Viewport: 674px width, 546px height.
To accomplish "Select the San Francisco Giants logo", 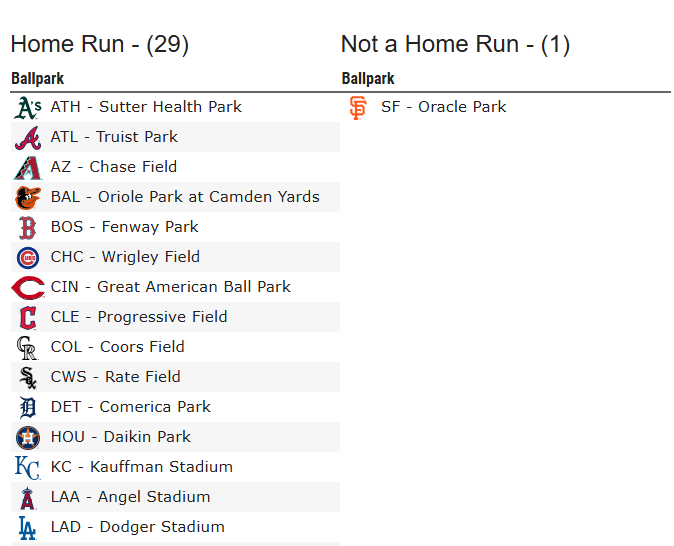I will (x=358, y=107).
